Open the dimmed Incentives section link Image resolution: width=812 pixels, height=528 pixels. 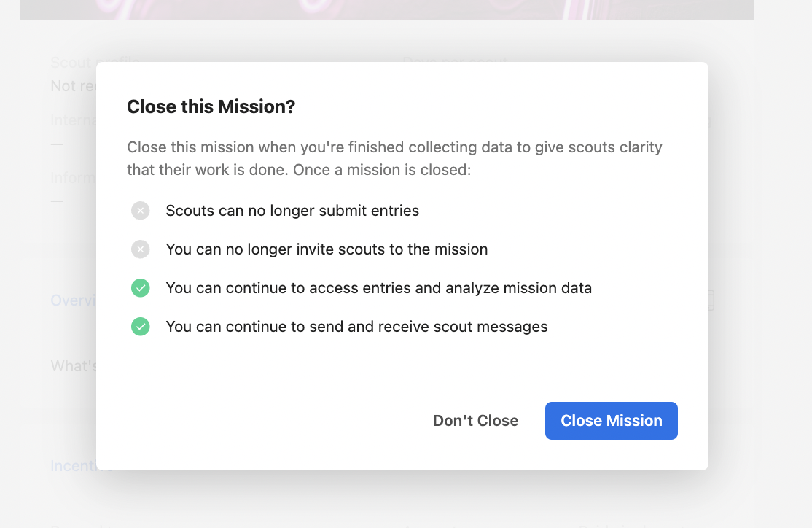coord(73,466)
